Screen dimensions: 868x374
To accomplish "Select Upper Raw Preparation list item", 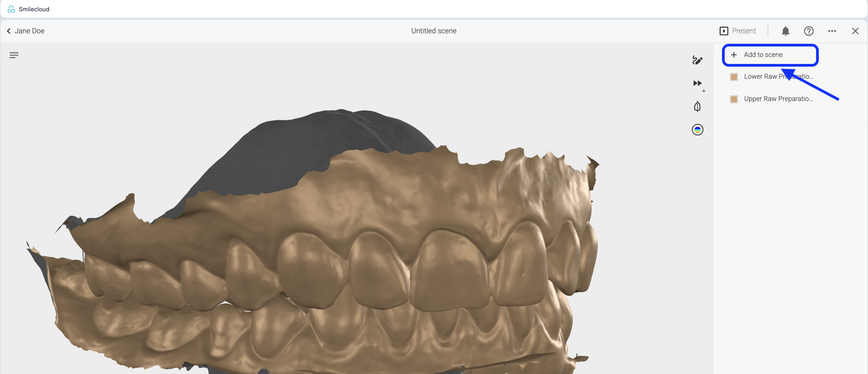I will (x=778, y=99).
